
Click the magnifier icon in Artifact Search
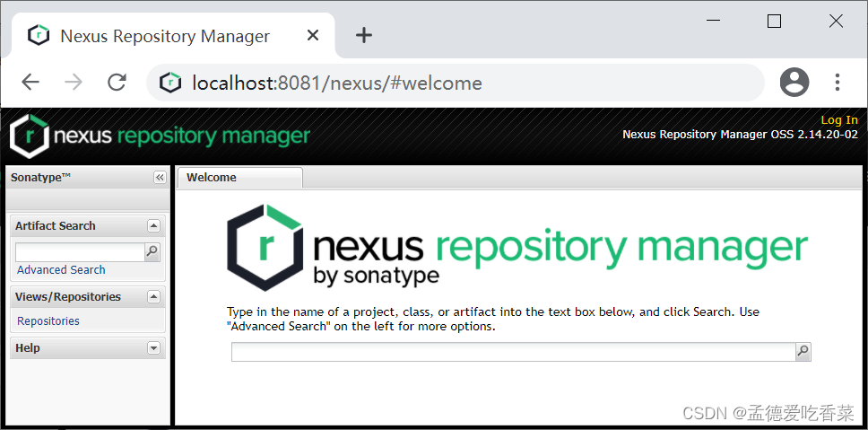(152, 251)
